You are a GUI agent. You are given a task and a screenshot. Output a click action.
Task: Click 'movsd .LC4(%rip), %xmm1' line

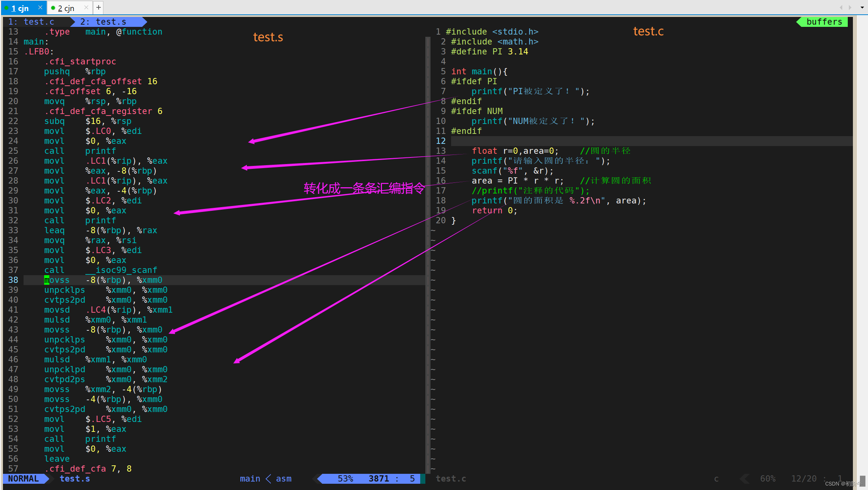tap(109, 310)
